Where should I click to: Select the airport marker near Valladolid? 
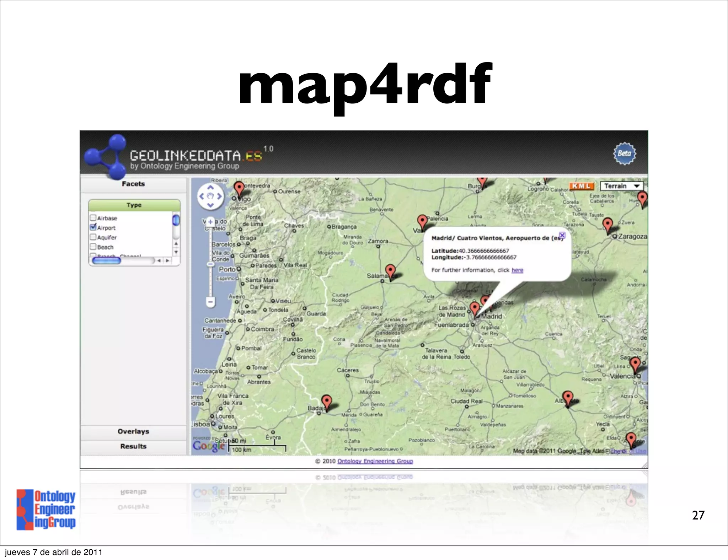tap(422, 222)
